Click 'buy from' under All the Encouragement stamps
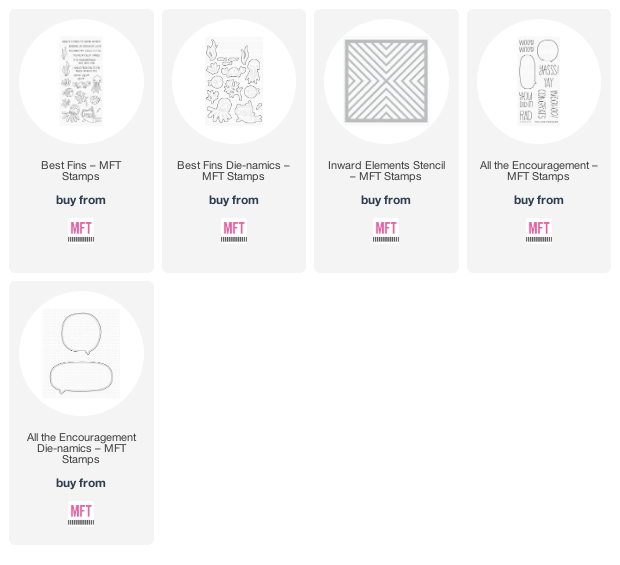 539,200
